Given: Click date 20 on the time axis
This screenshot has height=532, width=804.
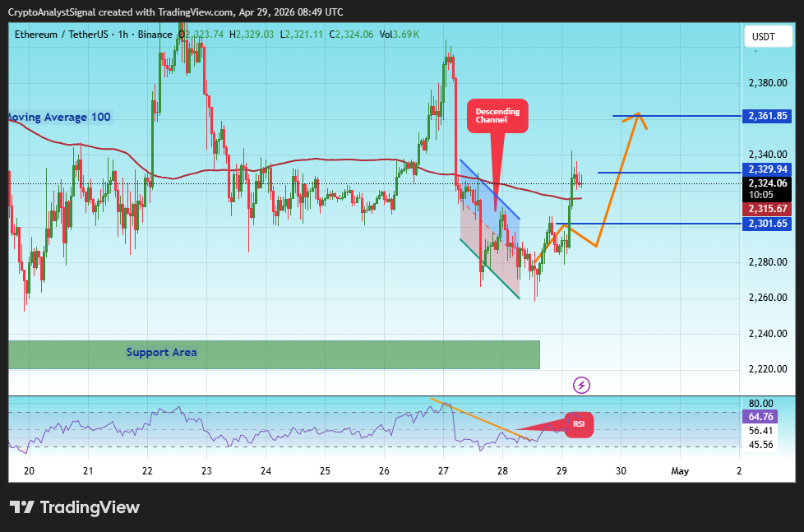Looking at the screenshot, I should pos(30,471).
